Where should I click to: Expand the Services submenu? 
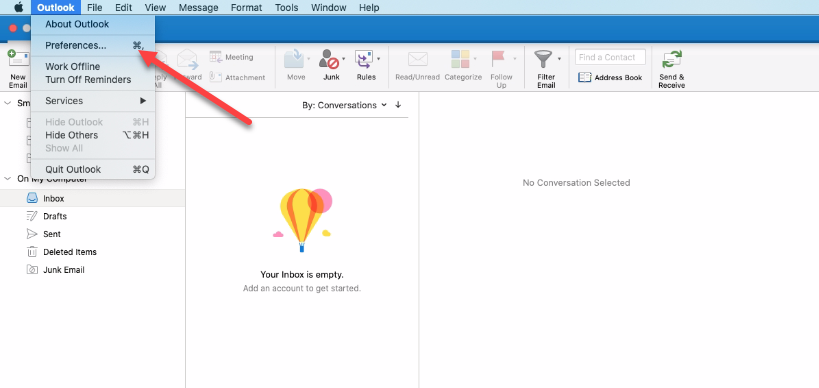[x=93, y=101]
